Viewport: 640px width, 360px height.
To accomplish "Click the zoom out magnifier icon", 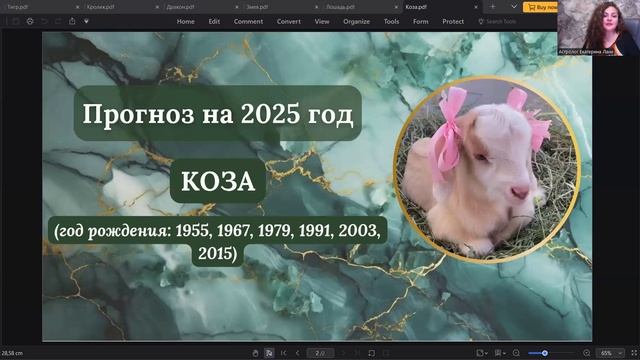I will coord(516,353).
